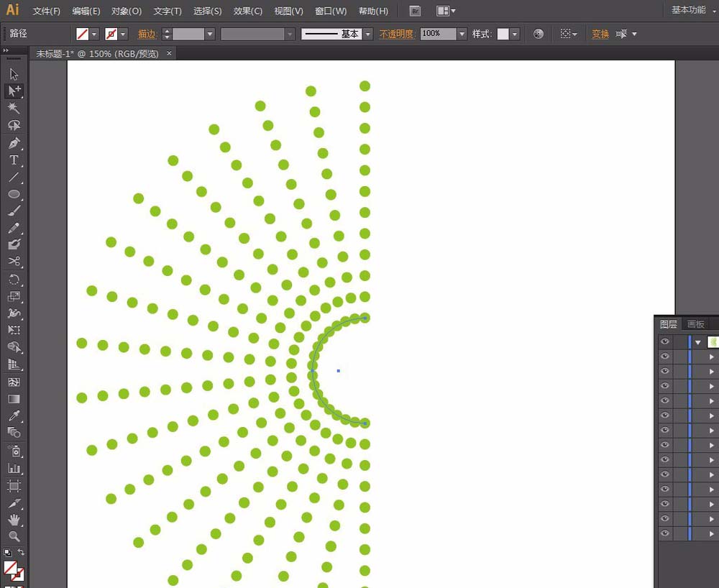Open the 效果(C) menu

click(x=248, y=11)
